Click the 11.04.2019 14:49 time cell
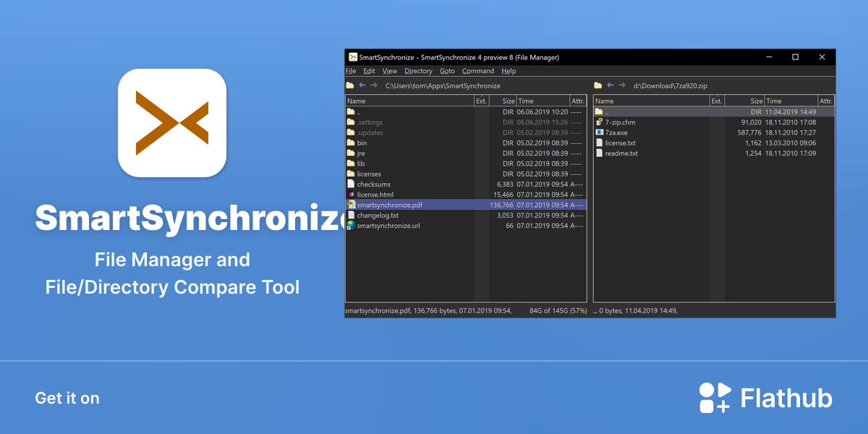Screen dimensions: 868x434 [x=791, y=112]
